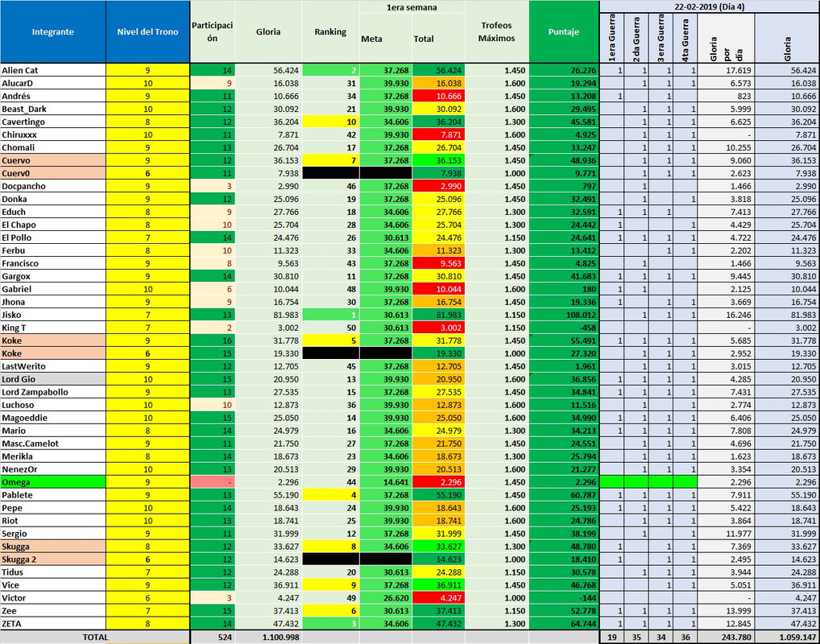The image size is (820, 644).
Task: Select the final Gloria total 1.059.147
Action: pos(787,638)
